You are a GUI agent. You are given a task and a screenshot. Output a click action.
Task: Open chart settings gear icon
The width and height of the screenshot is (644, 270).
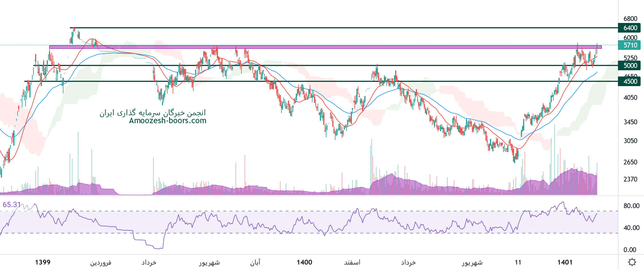(632, 262)
